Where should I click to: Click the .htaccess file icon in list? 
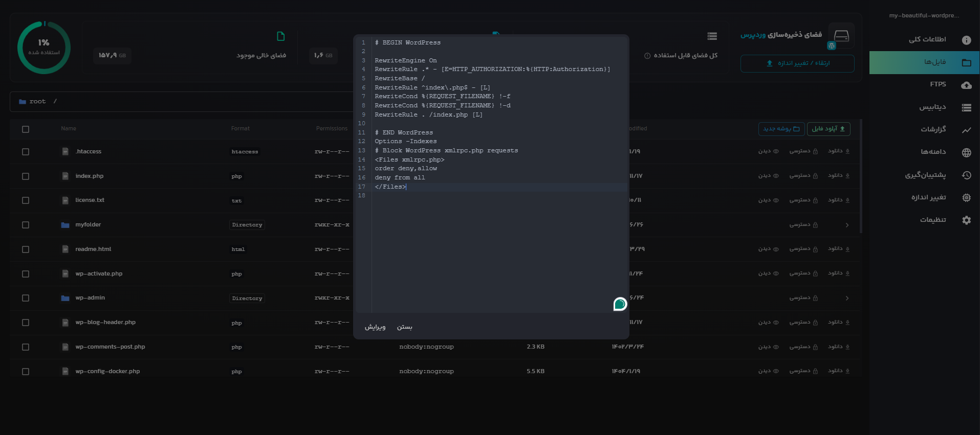click(x=65, y=151)
